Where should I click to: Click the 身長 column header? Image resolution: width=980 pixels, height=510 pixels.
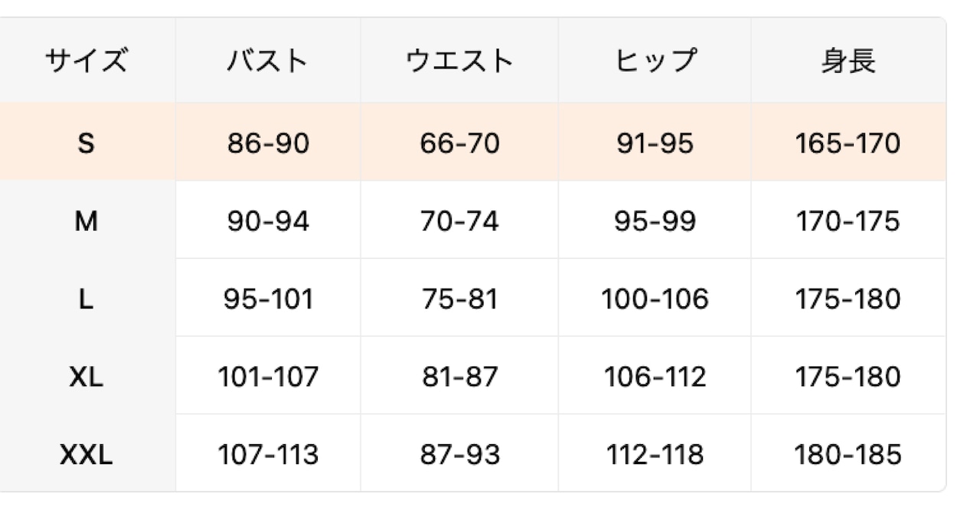(x=848, y=60)
